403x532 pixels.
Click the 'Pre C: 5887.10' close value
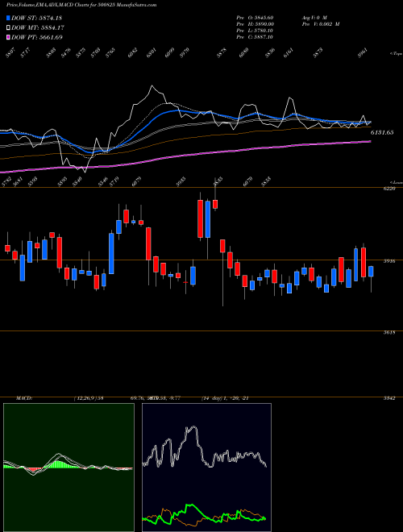point(255,37)
